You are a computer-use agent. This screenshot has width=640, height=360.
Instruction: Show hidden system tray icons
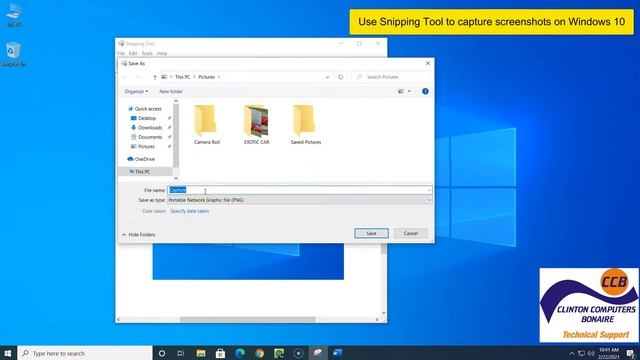571,353
